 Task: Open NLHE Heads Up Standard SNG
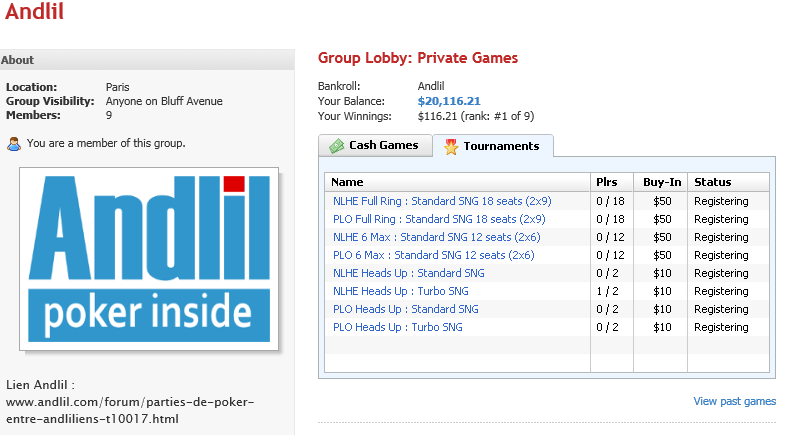coord(409,273)
